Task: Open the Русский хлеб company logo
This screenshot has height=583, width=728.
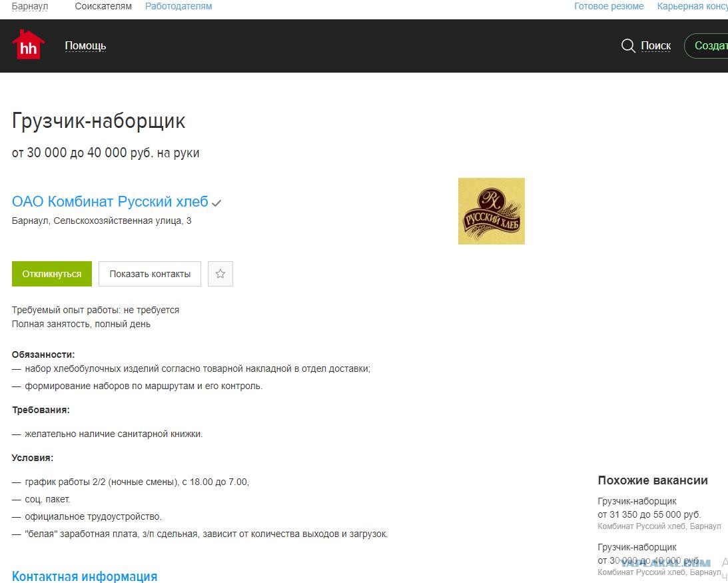Action: [491, 211]
